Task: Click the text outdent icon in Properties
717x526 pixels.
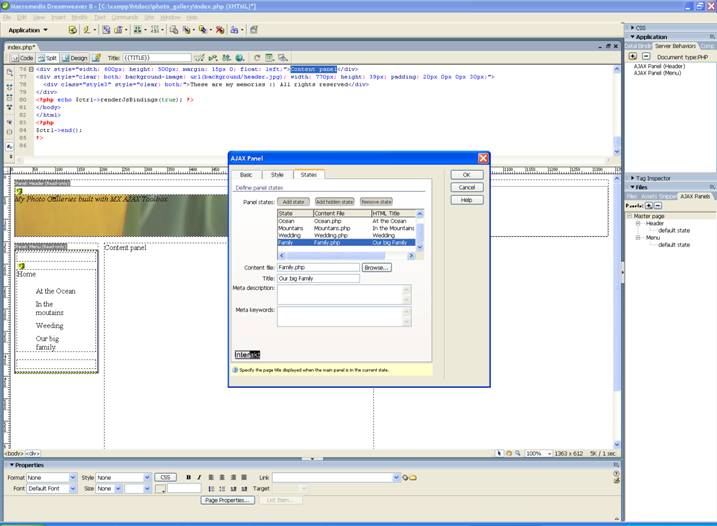Action: pyautogui.click(x=233, y=488)
